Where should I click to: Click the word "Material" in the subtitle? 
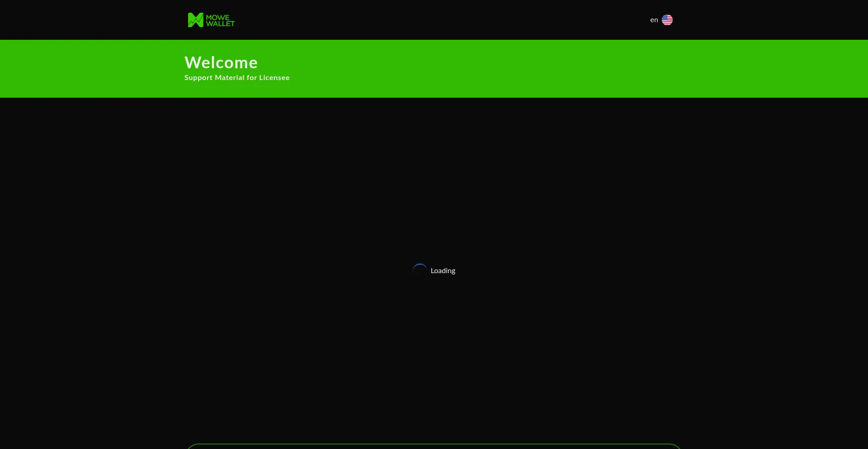pyautogui.click(x=229, y=78)
